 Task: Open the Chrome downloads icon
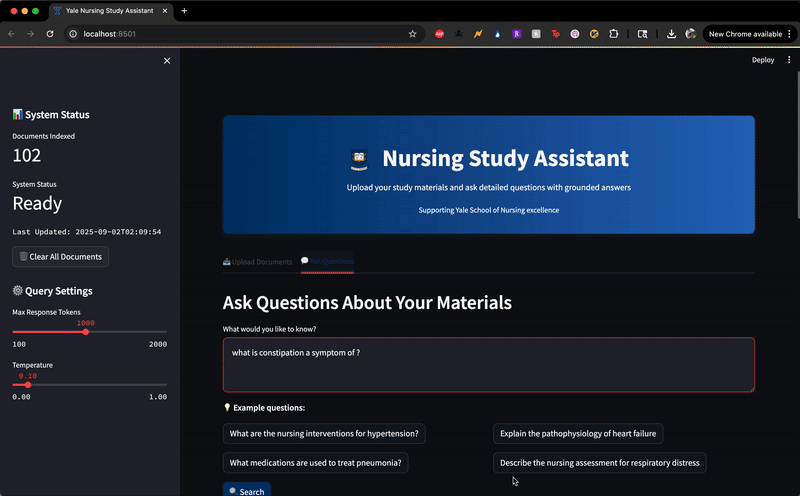tap(671, 34)
